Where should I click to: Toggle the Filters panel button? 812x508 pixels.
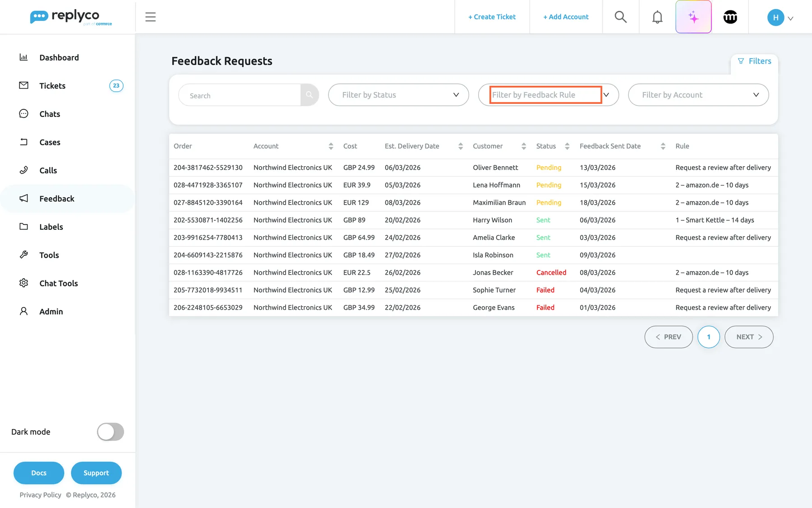(754, 61)
